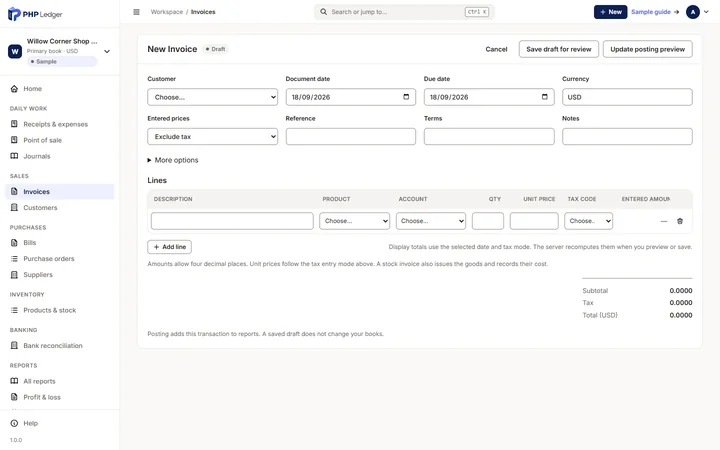Click the Reference input field
Screen dimensions: 720x450
[x=351, y=137]
